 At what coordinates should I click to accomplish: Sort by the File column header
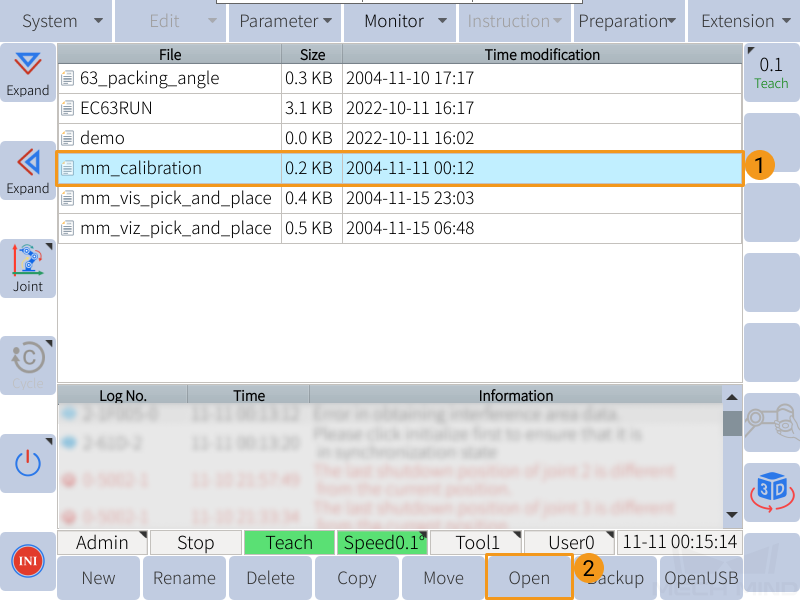pyautogui.click(x=170, y=55)
